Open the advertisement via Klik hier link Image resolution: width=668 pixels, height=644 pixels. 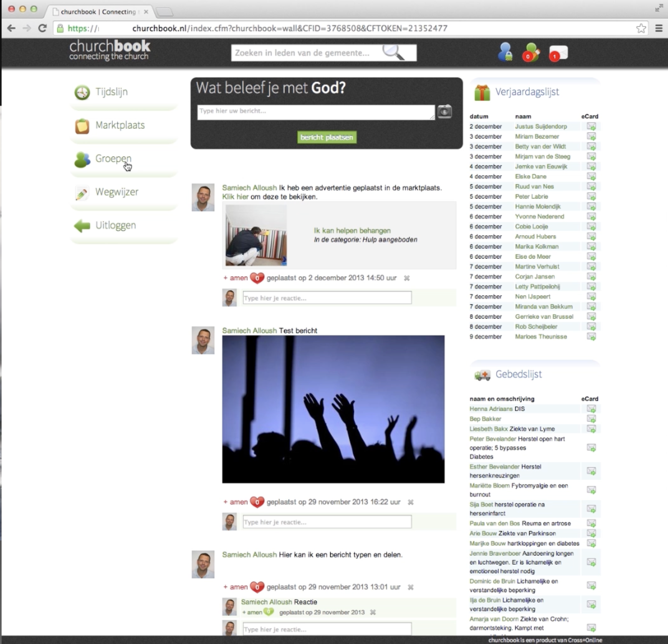pyautogui.click(x=236, y=196)
